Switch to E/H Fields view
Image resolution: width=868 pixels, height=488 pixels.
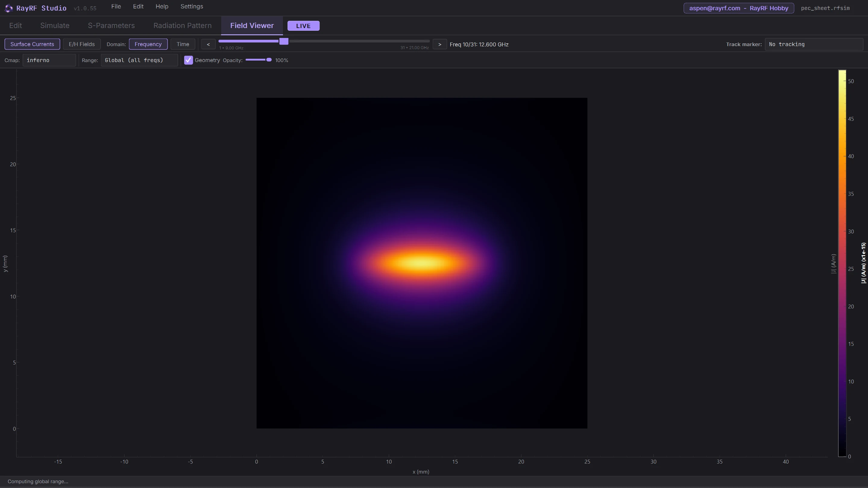(82, 44)
